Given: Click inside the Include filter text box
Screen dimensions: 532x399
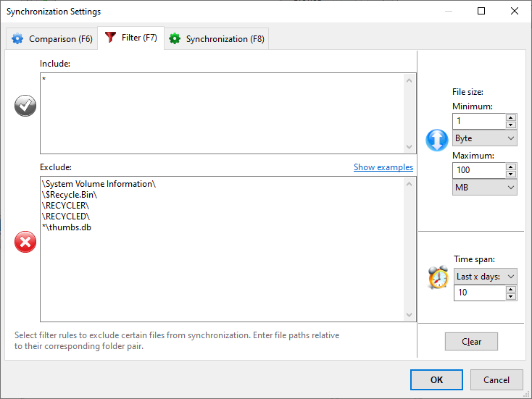Looking at the screenshot, I should click(x=221, y=112).
